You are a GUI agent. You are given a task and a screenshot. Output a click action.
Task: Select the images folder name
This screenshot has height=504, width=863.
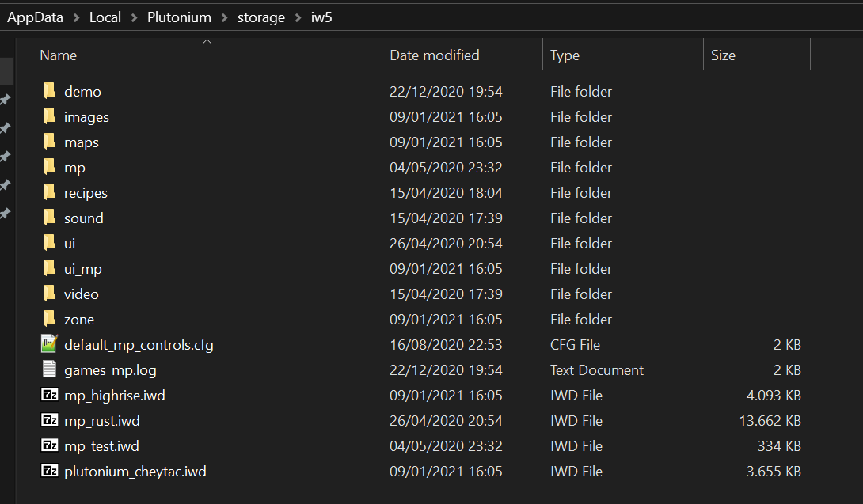[86, 116]
